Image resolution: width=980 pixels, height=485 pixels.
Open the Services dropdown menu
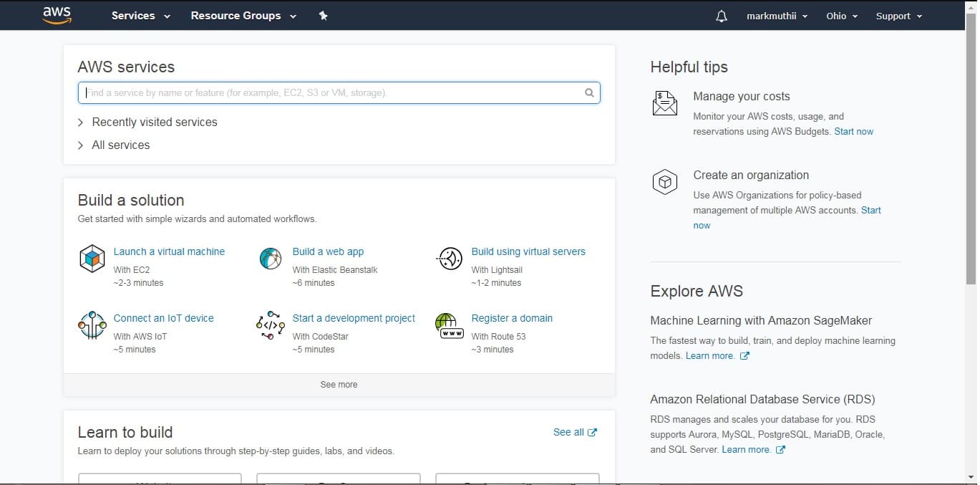(141, 16)
